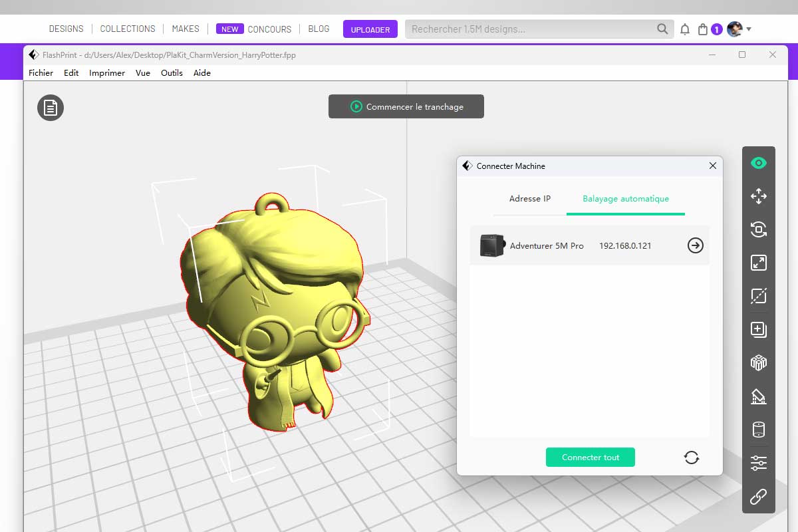Click the Cut tool icon

[x=758, y=296]
